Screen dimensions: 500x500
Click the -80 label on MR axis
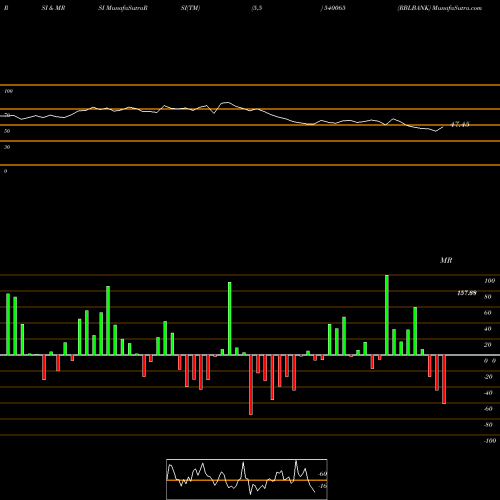pyautogui.click(x=488, y=425)
